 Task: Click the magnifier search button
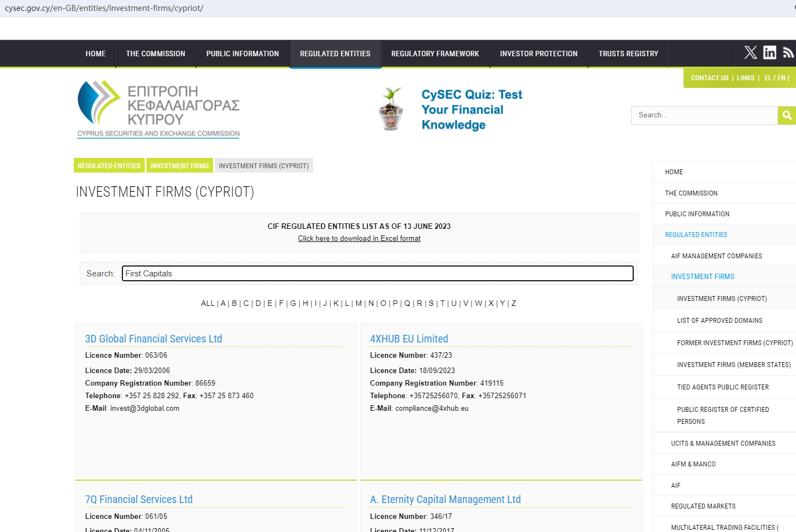(x=786, y=115)
